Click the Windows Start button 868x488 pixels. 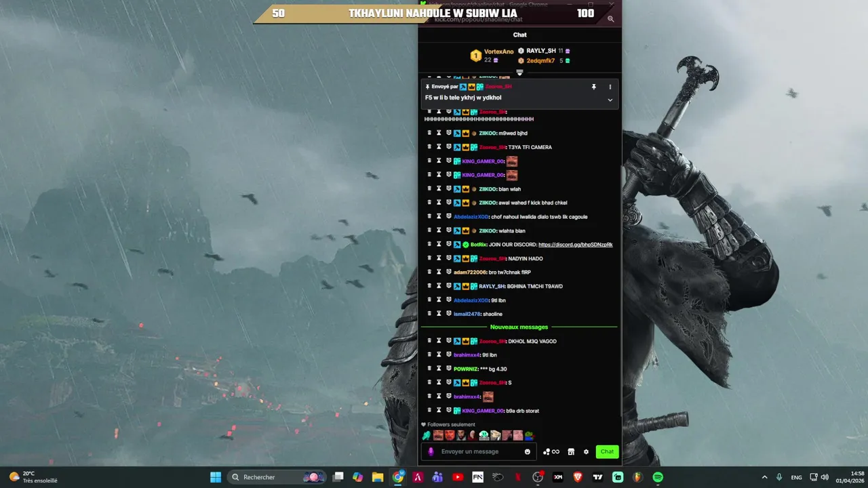[215, 477]
